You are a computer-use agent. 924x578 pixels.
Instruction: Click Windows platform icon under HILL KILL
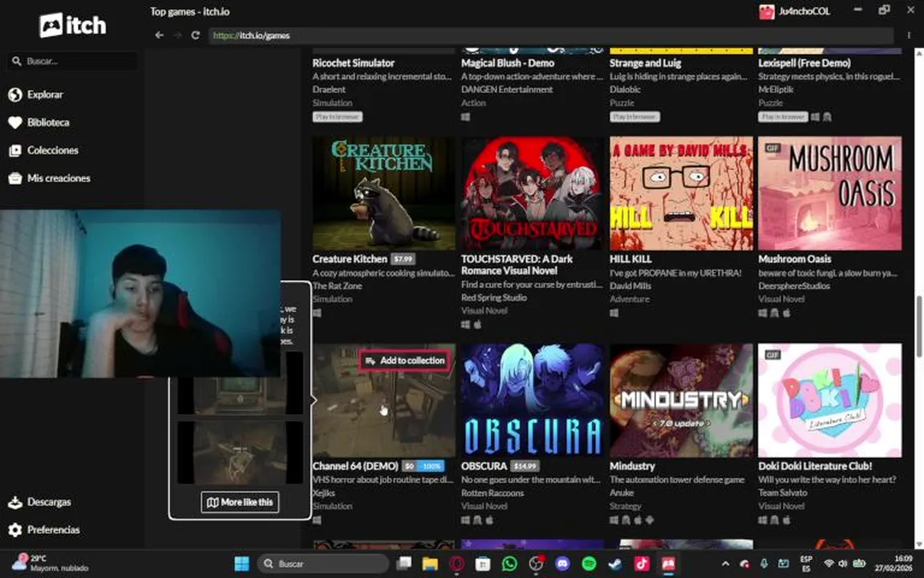pyautogui.click(x=614, y=313)
